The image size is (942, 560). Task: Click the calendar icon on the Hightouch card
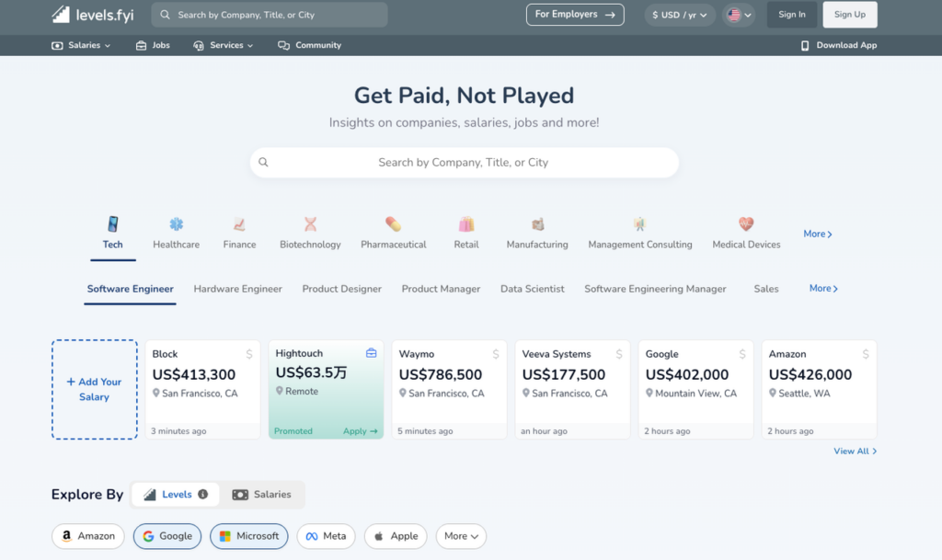coord(372,353)
